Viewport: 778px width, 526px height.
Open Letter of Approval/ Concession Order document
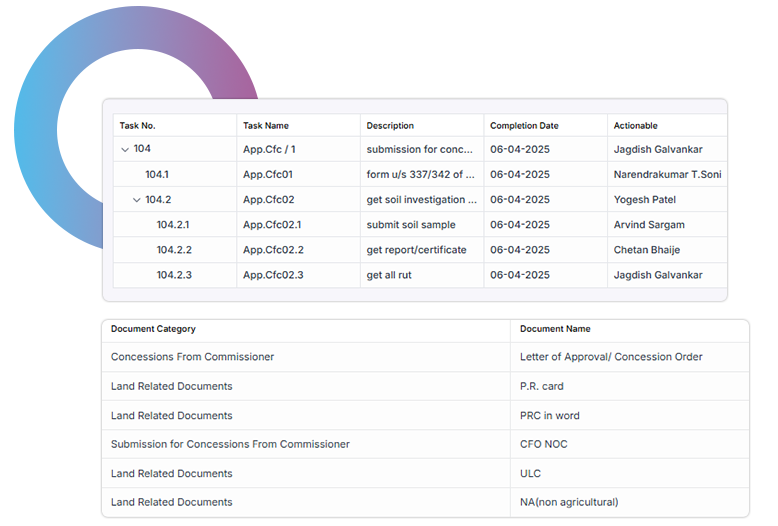(x=611, y=357)
